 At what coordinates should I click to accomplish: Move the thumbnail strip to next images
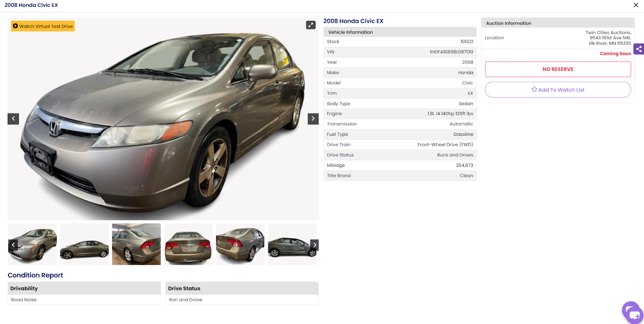click(314, 245)
